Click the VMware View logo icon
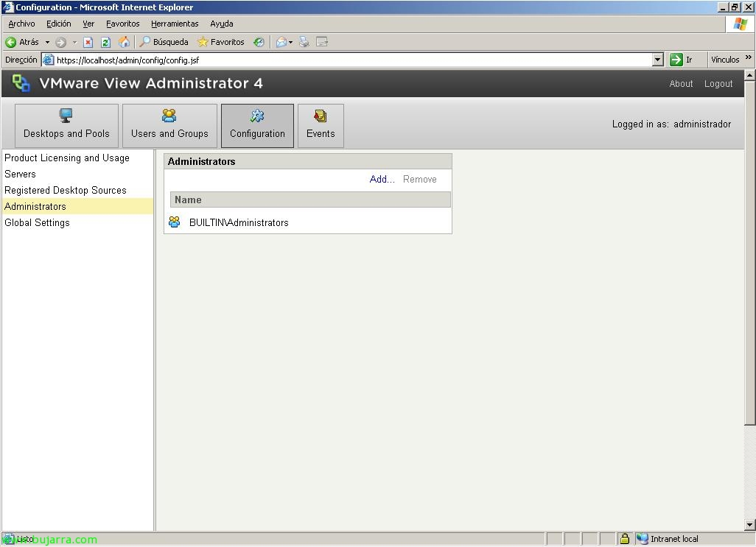The height and width of the screenshot is (547, 756). pyautogui.click(x=21, y=82)
